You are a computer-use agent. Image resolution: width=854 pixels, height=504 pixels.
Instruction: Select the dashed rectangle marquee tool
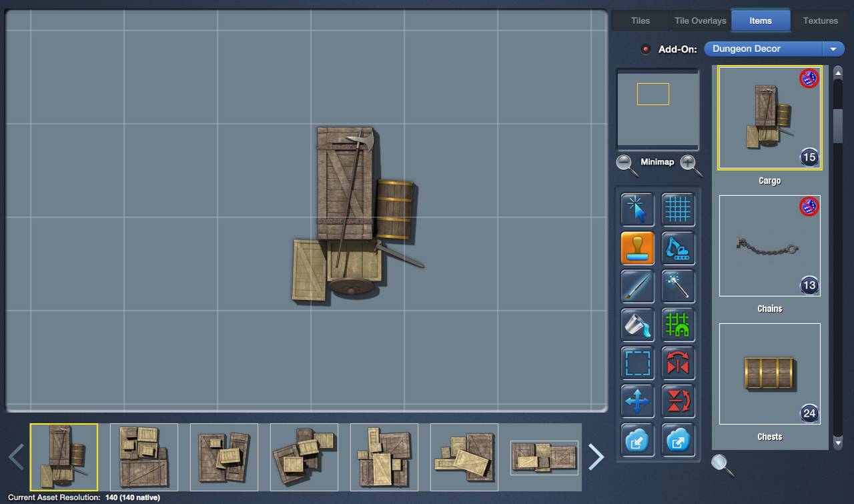point(637,363)
